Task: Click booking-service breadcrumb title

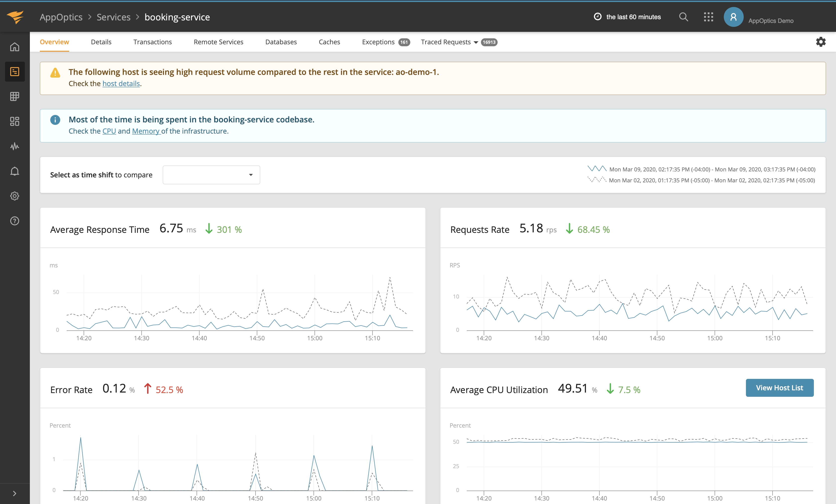Action: 177,17
